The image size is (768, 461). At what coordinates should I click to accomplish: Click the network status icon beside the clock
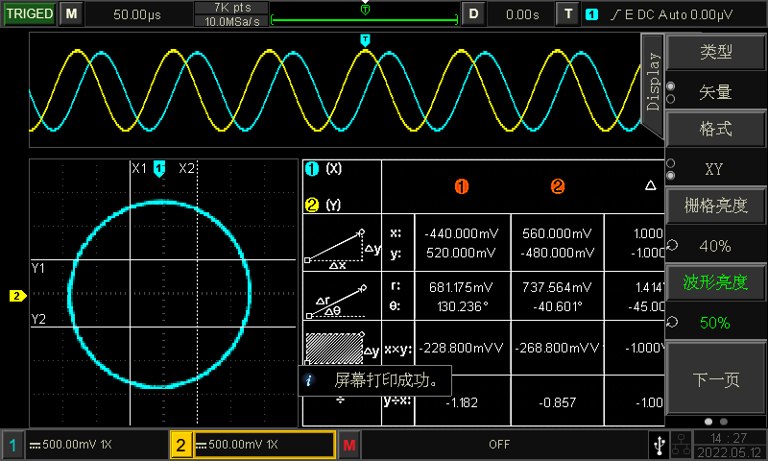coord(679,443)
